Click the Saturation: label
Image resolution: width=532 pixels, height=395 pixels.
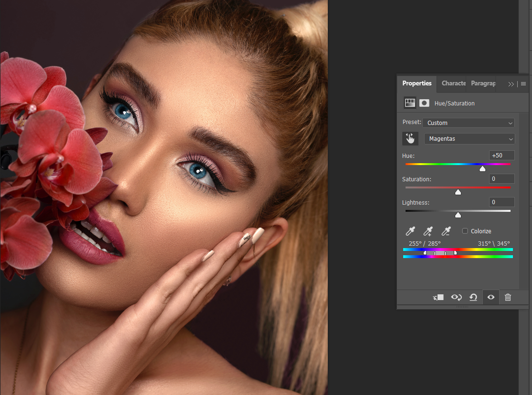[417, 179]
